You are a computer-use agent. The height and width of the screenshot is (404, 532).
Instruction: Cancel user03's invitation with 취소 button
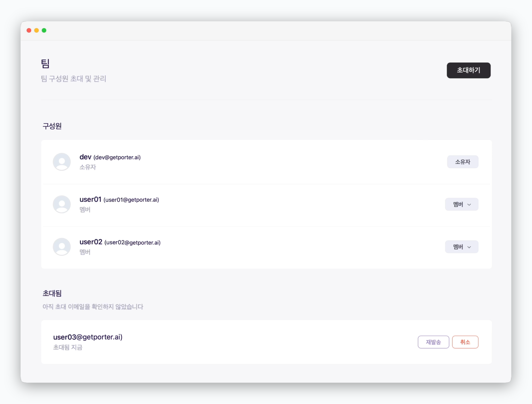[x=465, y=342]
